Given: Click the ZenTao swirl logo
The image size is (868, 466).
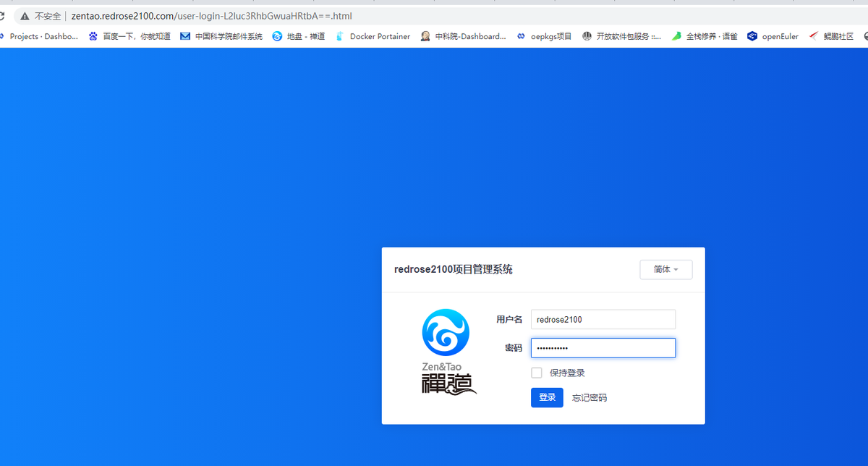Looking at the screenshot, I should coord(446,333).
